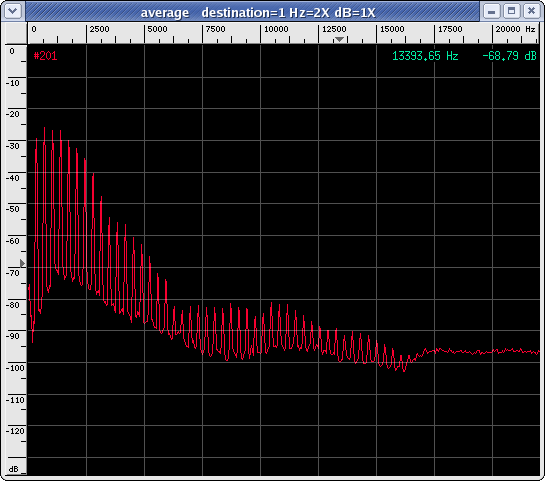Click the tallest red spectrum peak
Viewport: 545px width, 481px height.
(44, 129)
